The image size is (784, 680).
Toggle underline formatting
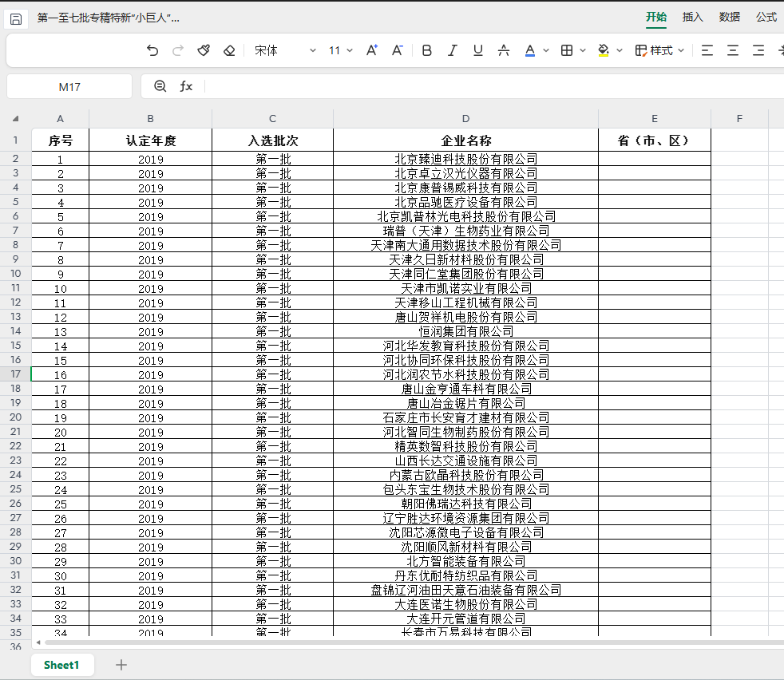coord(478,50)
